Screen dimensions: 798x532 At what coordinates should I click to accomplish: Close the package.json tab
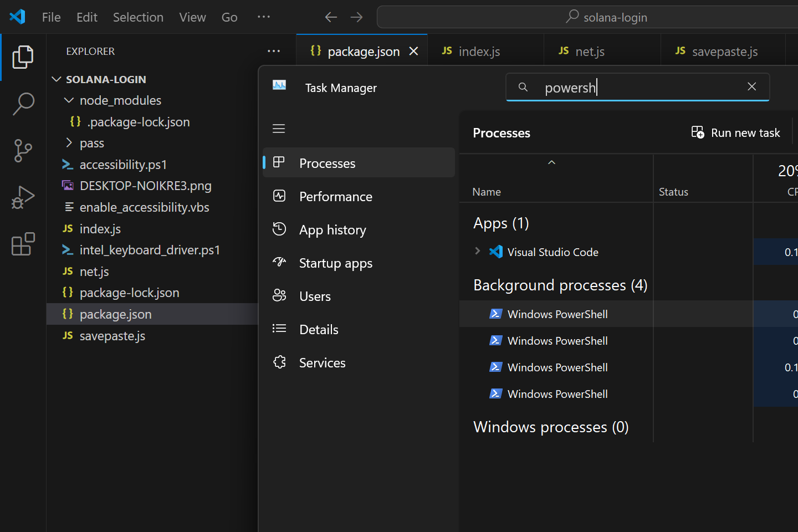(x=413, y=52)
